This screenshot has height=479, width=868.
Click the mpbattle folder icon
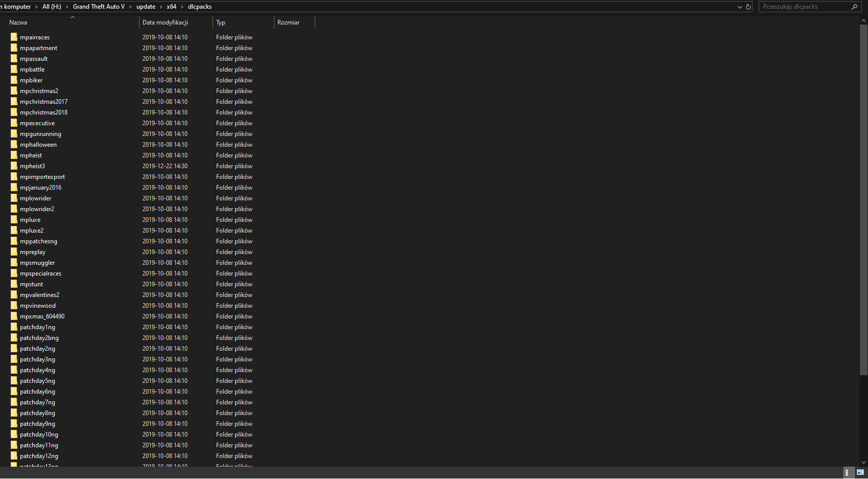click(x=14, y=69)
